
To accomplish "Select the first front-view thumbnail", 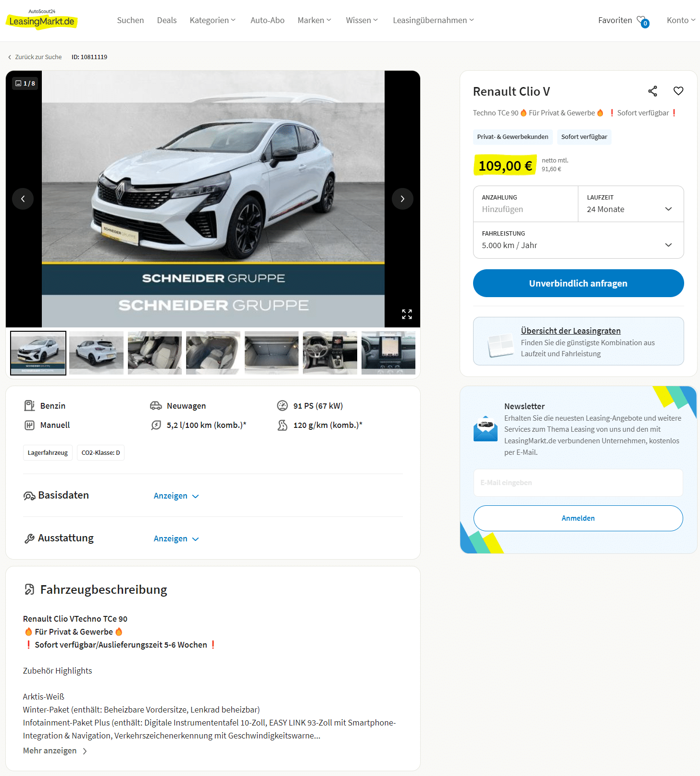I will (38, 353).
